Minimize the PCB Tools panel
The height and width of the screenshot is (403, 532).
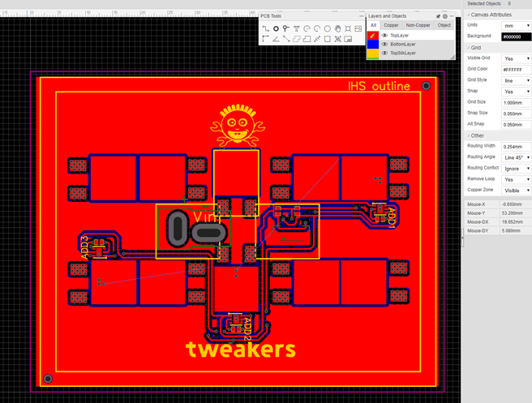361,16
